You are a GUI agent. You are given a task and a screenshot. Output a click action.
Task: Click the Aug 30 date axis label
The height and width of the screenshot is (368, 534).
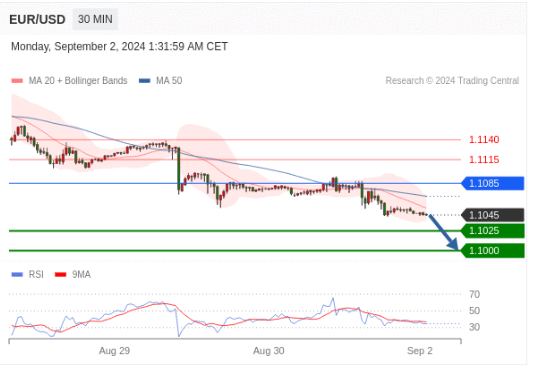268,351
